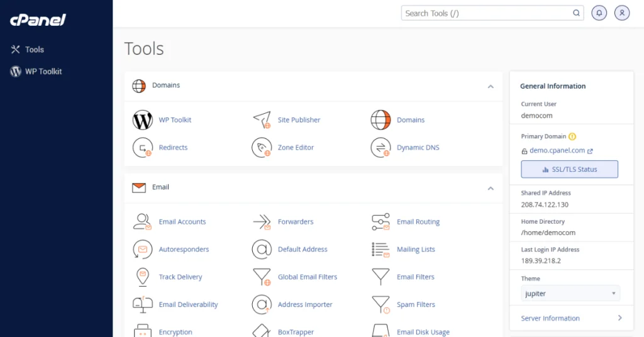The image size is (644, 337).
Task: Click the Email Routing icon
Action: coord(380,222)
